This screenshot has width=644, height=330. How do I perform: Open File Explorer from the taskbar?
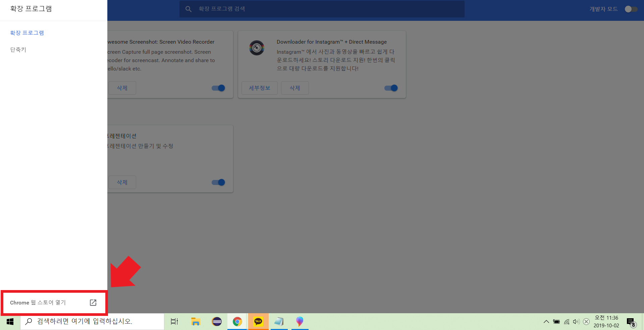click(196, 322)
